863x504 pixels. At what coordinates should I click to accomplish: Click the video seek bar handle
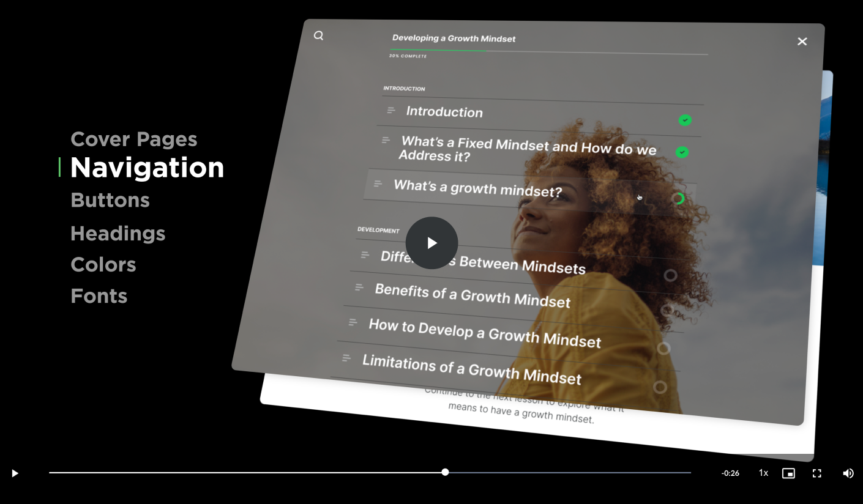click(445, 472)
